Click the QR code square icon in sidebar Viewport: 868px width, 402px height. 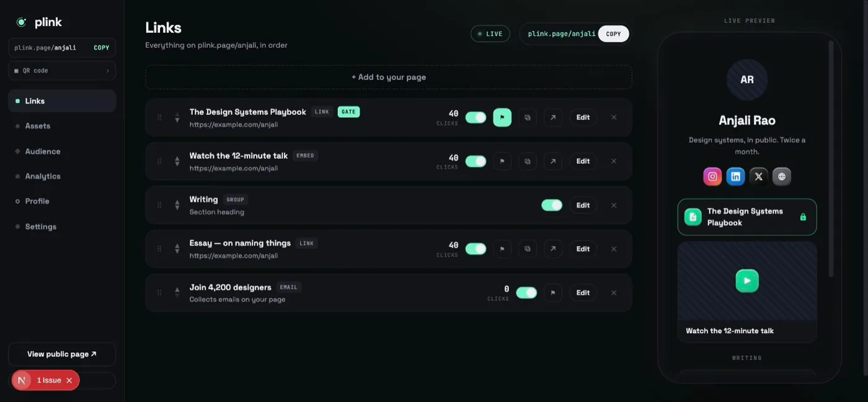(16, 71)
